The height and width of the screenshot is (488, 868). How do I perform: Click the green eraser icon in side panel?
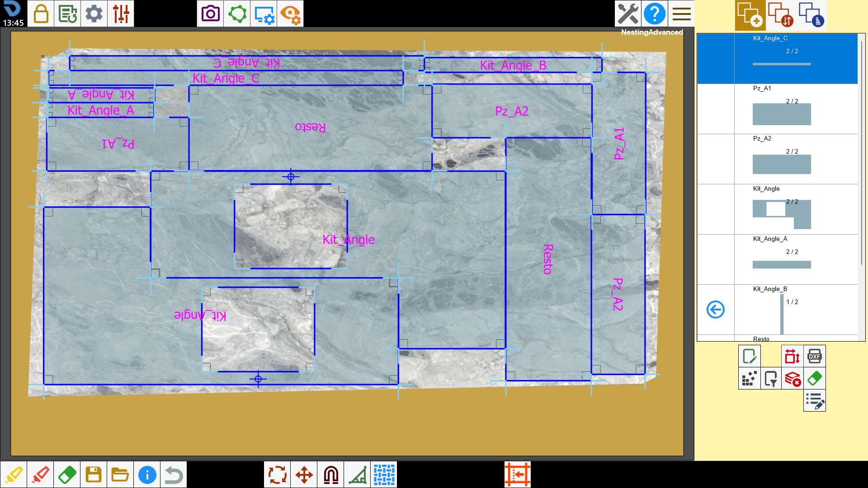click(x=815, y=378)
